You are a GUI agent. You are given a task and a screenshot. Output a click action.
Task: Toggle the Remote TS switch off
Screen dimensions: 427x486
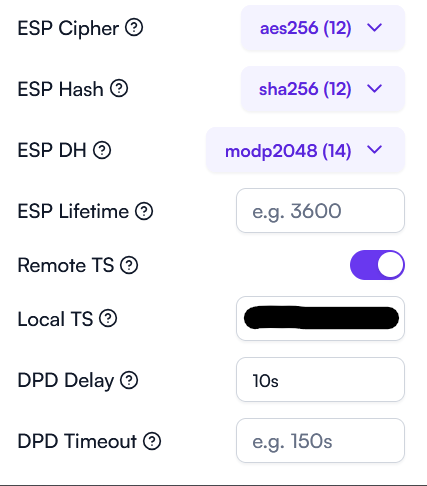(x=377, y=265)
